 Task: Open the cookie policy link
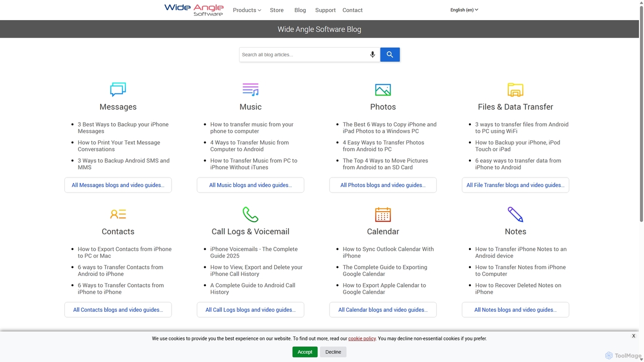tap(362, 338)
